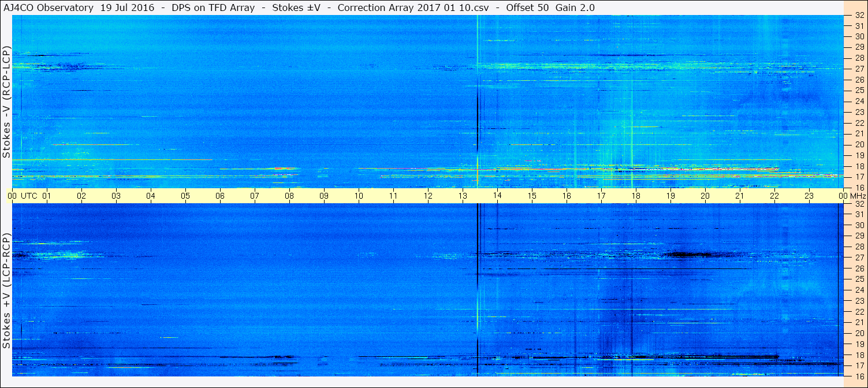The image size is (868, 388).
Task: Click the 22 MHz tick in Stokes +V panel
Action: point(859,312)
